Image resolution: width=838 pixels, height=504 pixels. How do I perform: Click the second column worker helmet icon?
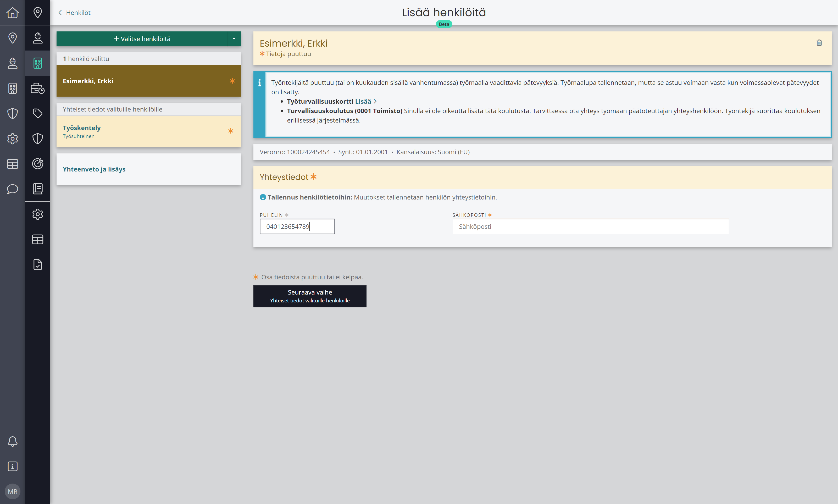38,38
